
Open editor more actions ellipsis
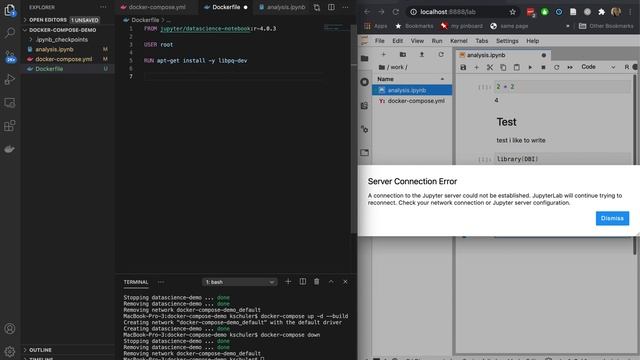pyautogui.click(x=345, y=7)
